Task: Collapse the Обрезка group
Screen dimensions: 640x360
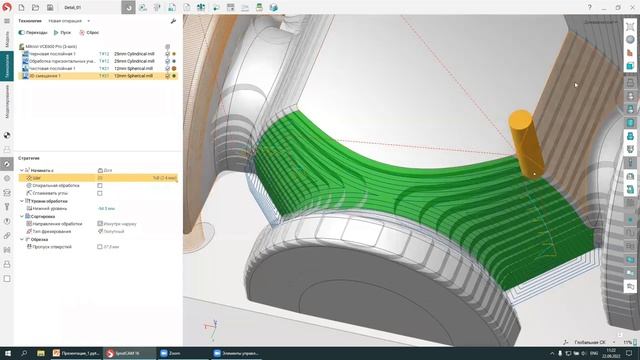Action: tap(22, 240)
